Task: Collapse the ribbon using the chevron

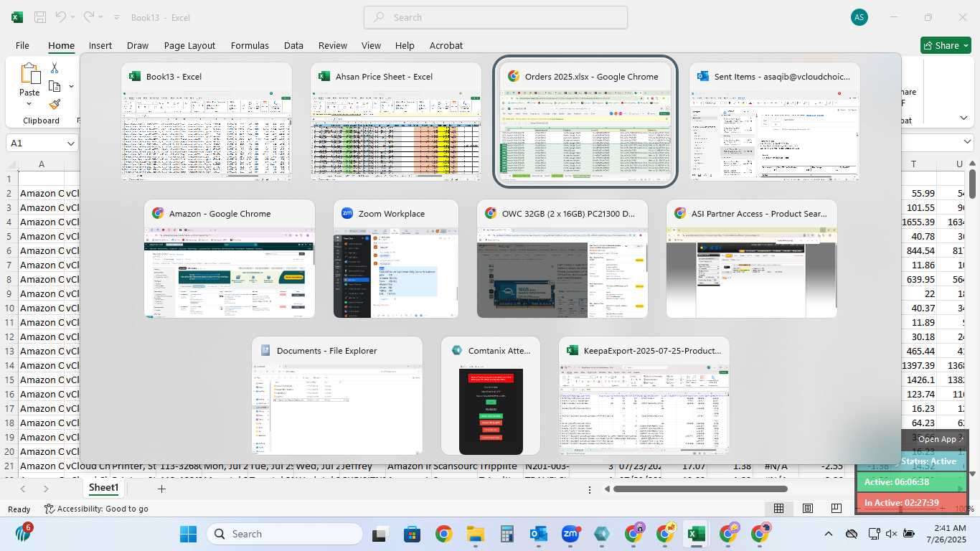Action: tap(963, 118)
